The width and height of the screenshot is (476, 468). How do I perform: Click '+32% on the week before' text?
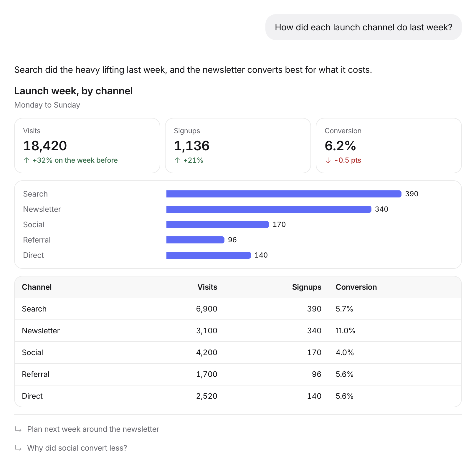75,160
